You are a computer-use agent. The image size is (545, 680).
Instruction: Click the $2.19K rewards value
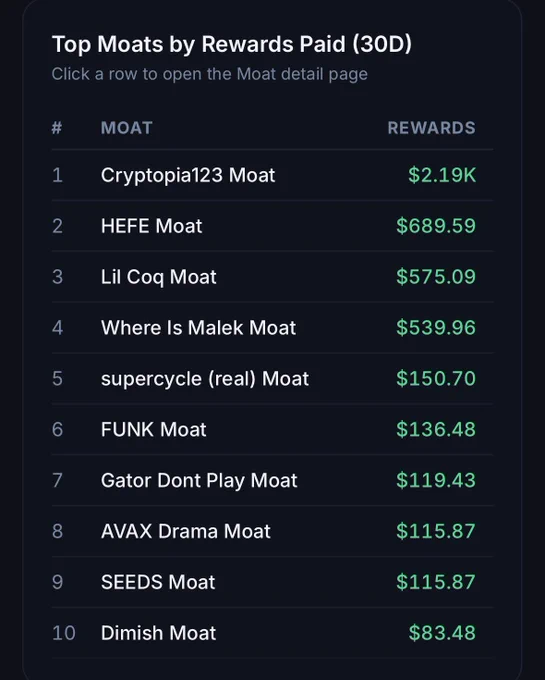tap(442, 175)
